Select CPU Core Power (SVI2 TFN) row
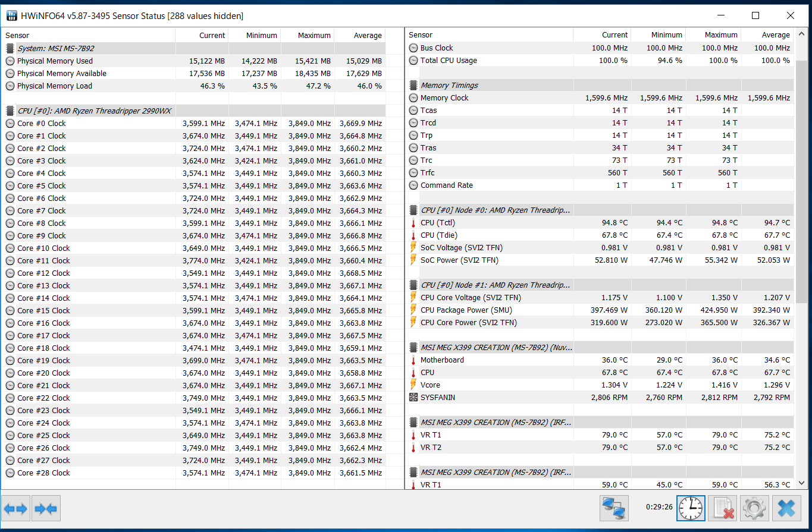This screenshot has width=812, height=532. tap(600, 323)
